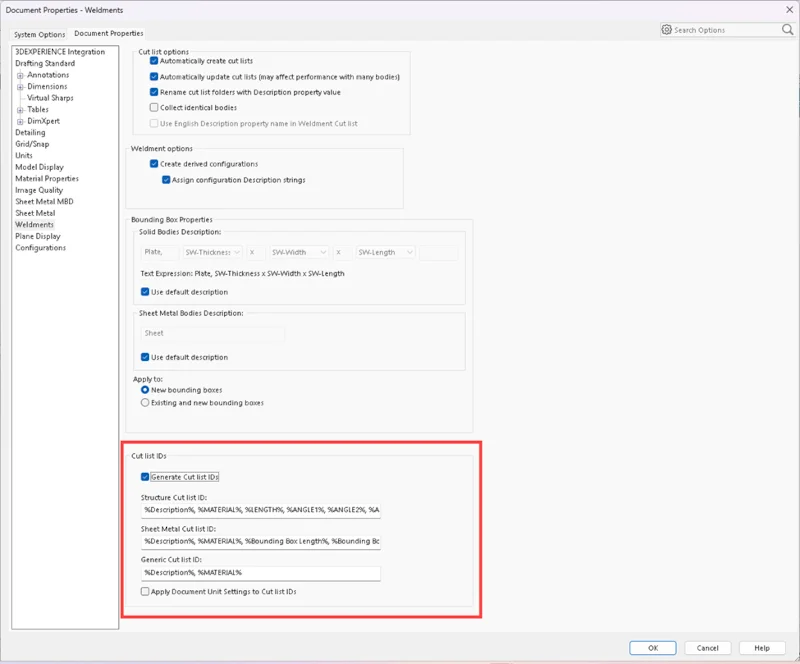Click the Search Options gear icon

(667, 30)
